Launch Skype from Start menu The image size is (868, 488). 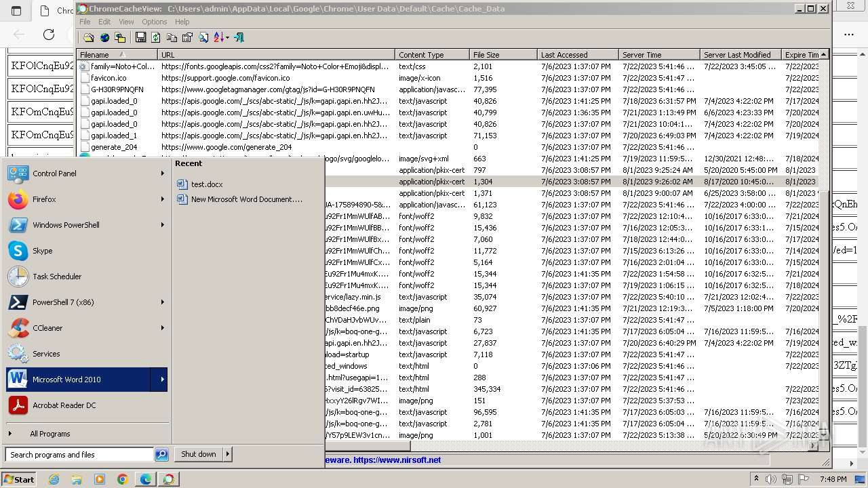point(87,251)
